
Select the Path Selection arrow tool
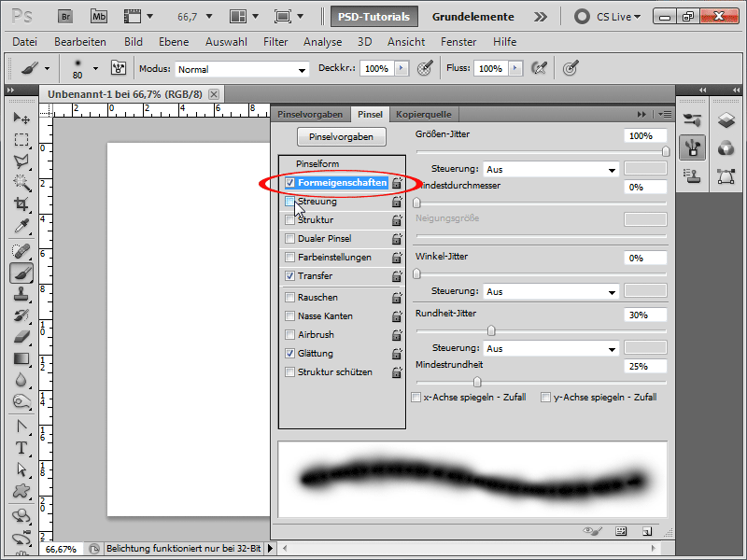pos(21,469)
